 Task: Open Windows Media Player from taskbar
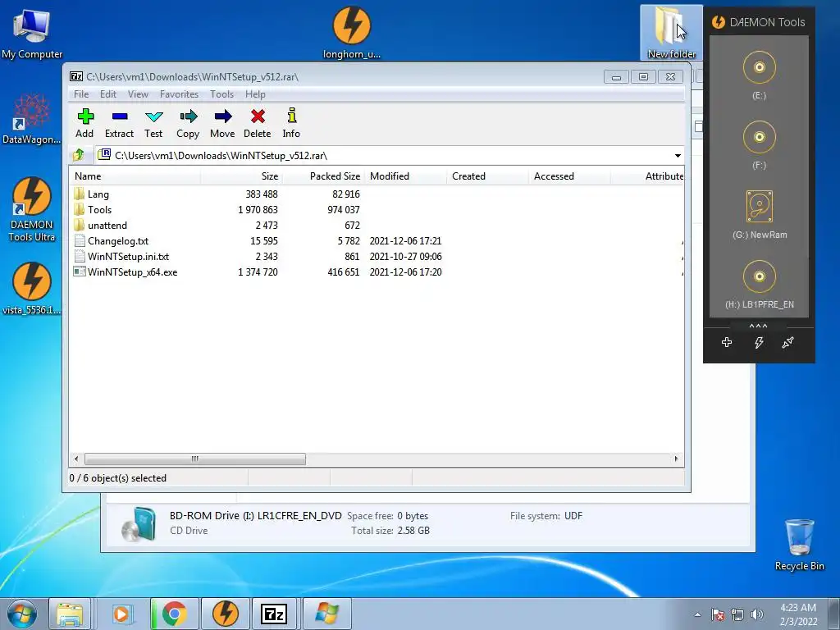(122, 614)
